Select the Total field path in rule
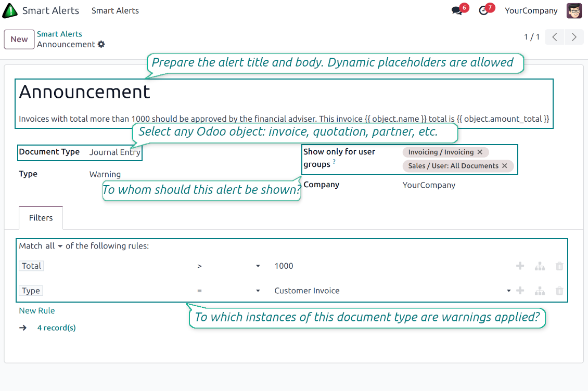588x391 pixels. pos(32,266)
